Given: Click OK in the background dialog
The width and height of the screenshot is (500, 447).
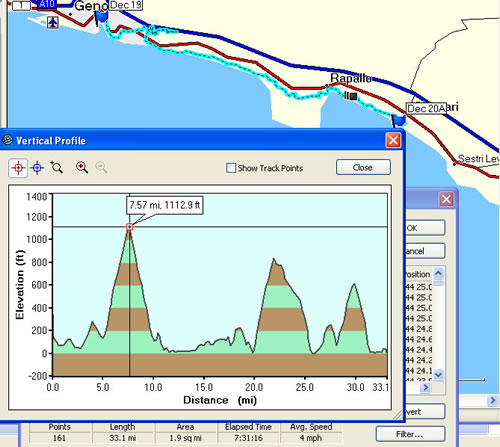Looking at the screenshot, I should tap(425, 228).
